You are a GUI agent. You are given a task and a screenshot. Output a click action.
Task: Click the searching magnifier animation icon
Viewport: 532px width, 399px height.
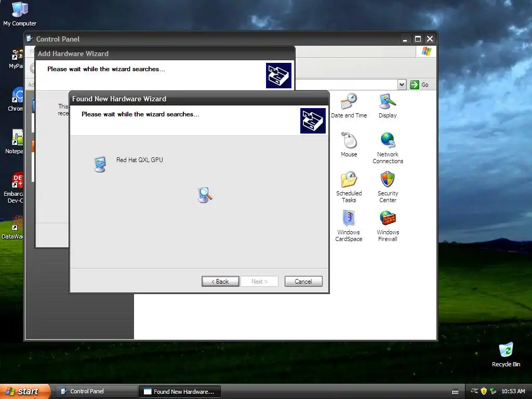[205, 195]
